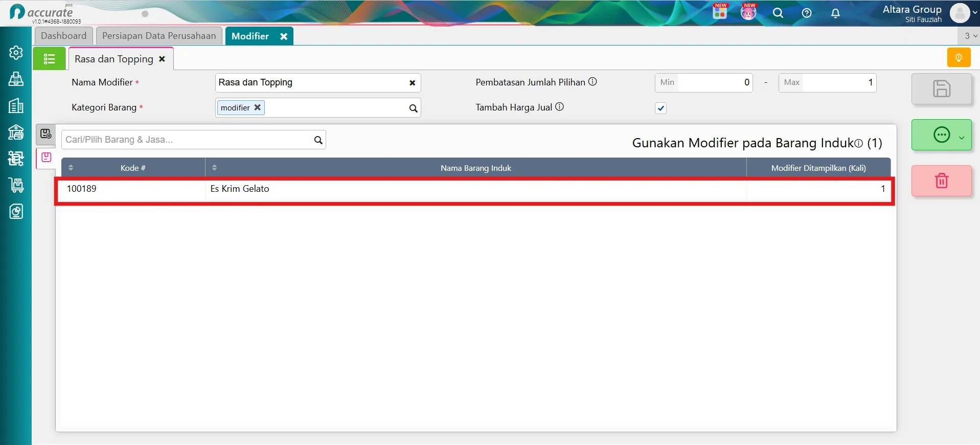
Task: Uncheck the Tambah Harga Jual checkbox
Action: point(660,108)
